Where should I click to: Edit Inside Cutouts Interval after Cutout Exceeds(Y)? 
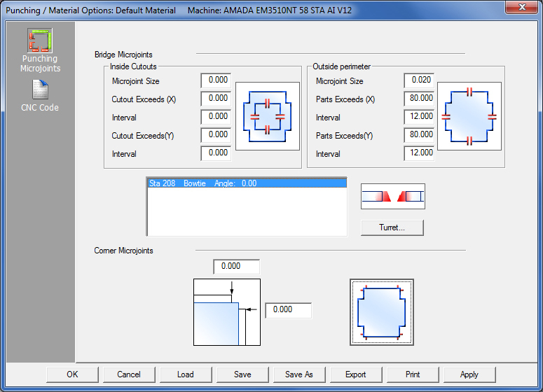pos(216,153)
